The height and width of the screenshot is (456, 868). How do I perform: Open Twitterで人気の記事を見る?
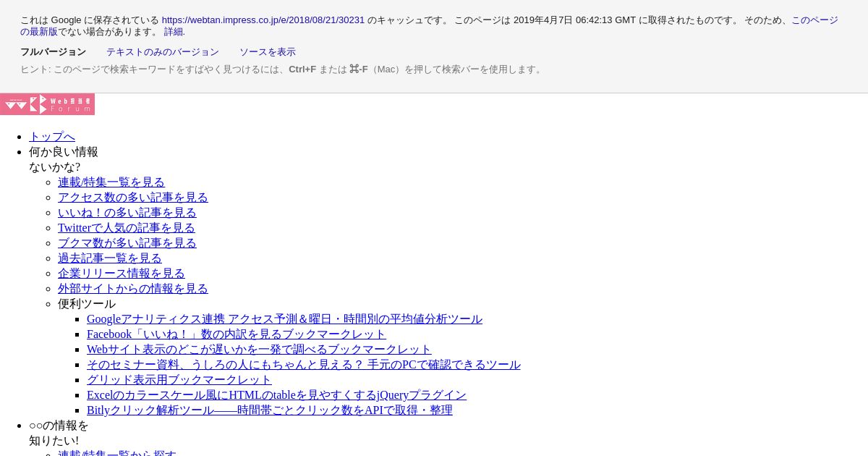point(127,228)
